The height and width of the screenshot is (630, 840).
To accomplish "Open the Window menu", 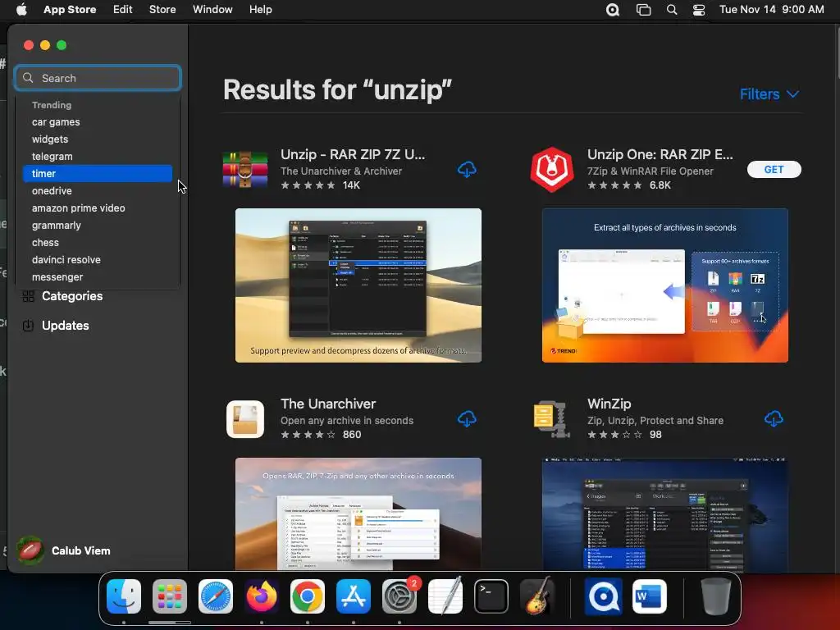I will point(212,10).
